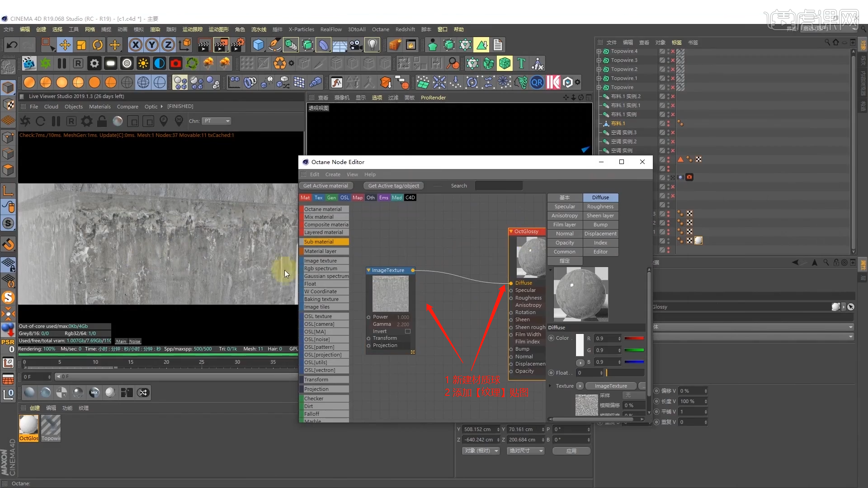This screenshot has width=868, height=488.
Task: Toggle the 偏移 V radio circle
Action: point(656,391)
